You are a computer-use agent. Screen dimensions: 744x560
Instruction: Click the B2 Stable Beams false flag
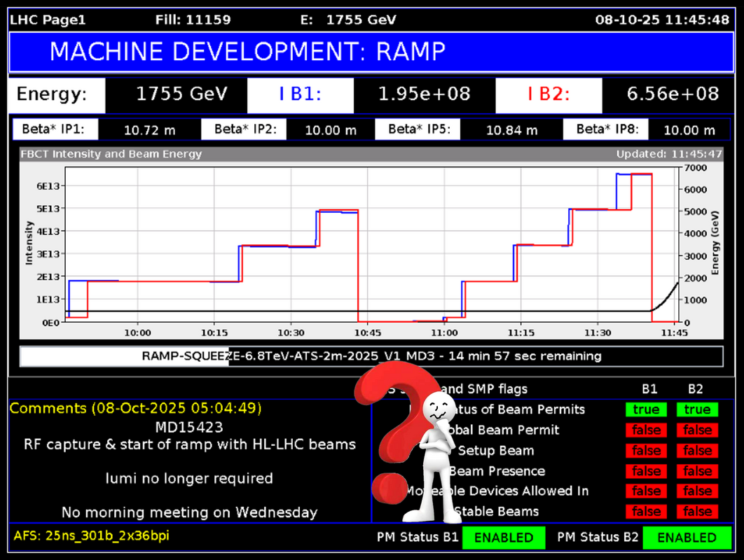[x=697, y=512]
